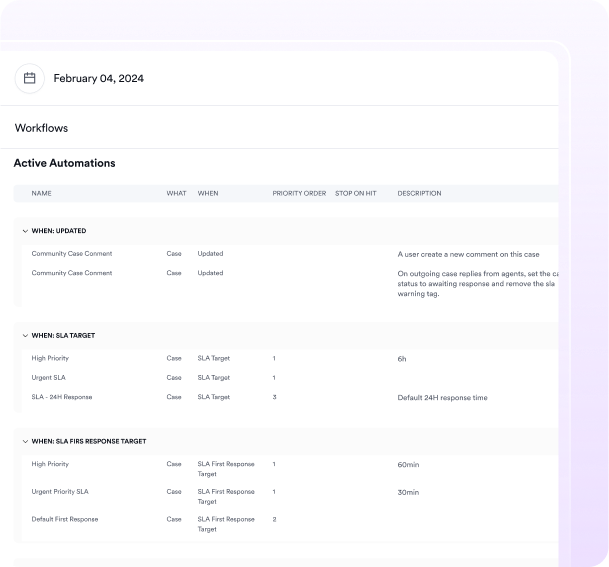The height and width of the screenshot is (567, 609).
Task: Sort by the WHEN column header
Action: (208, 193)
